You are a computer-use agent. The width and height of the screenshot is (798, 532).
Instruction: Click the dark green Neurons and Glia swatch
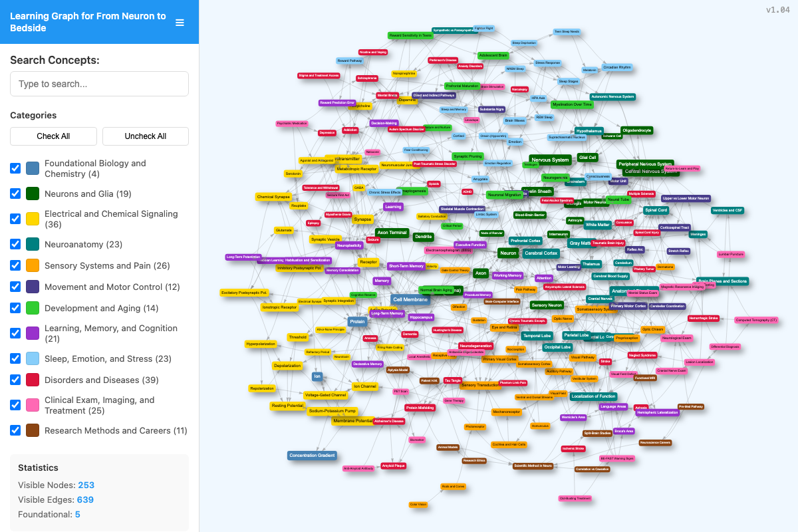(x=33, y=194)
